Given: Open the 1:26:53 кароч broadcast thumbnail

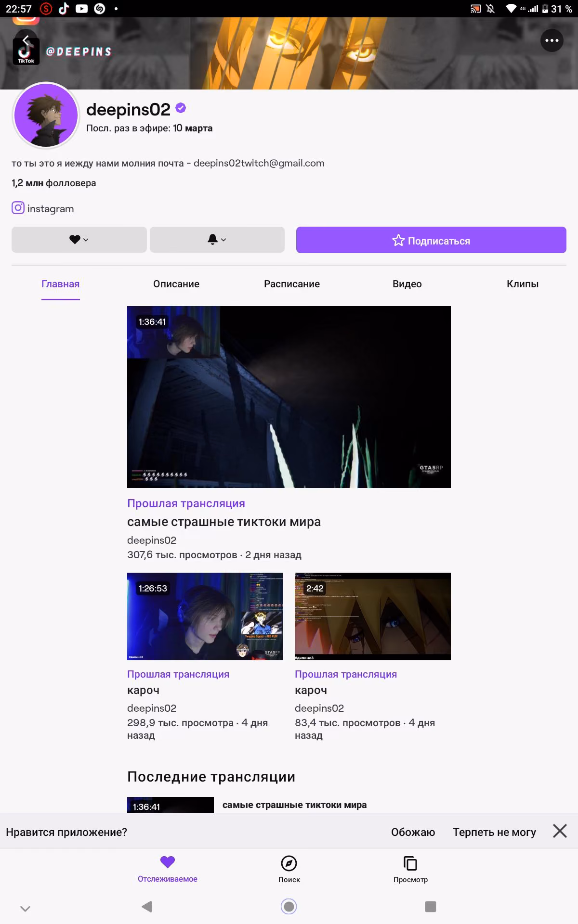Looking at the screenshot, I should [x=205, y=616].
